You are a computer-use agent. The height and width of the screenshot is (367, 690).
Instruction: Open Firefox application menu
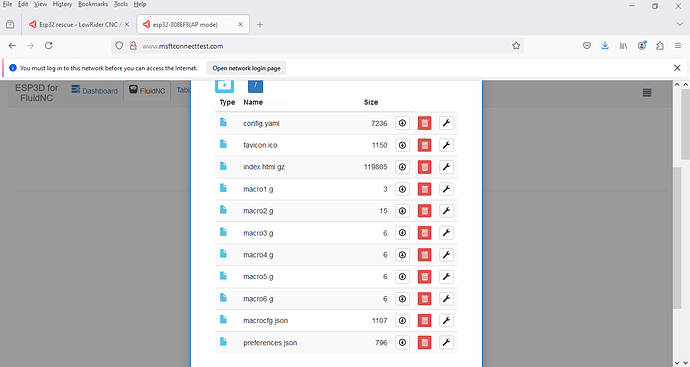pos(678,45)
